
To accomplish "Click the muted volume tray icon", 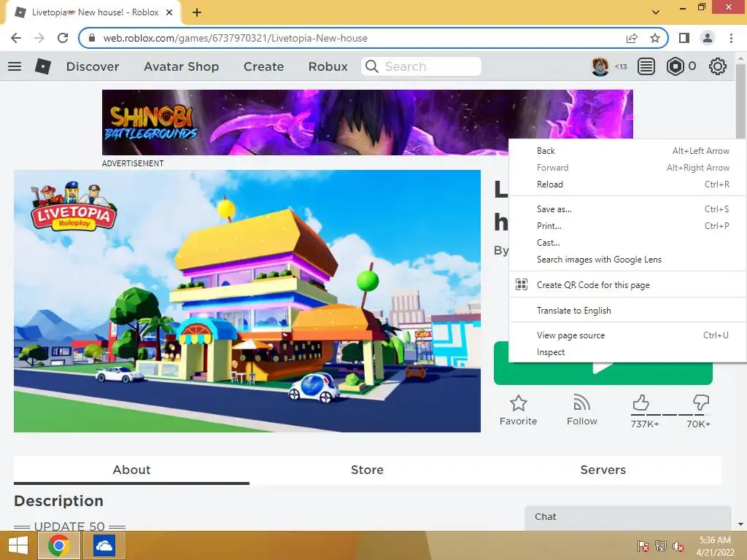I will [x=678, y=546].
